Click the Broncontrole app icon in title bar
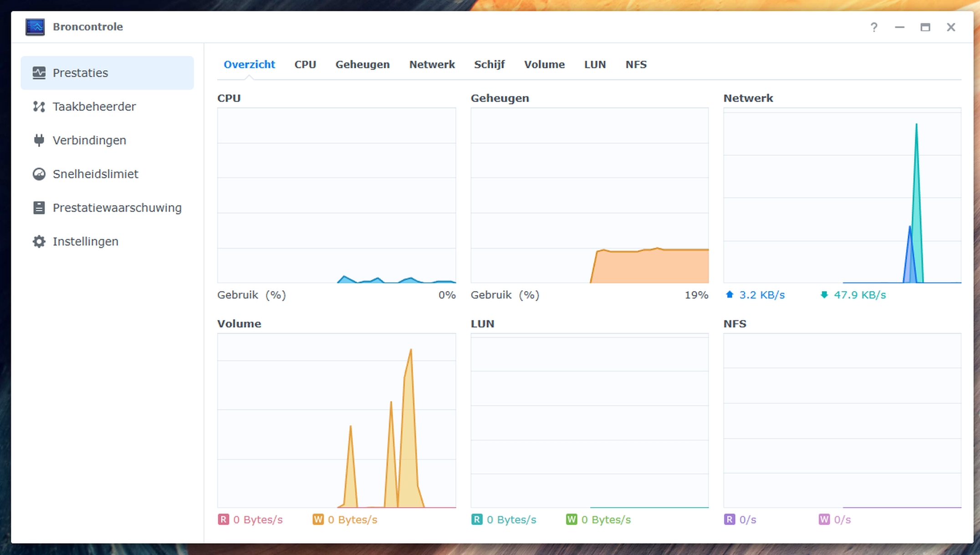 coord(35,27)
